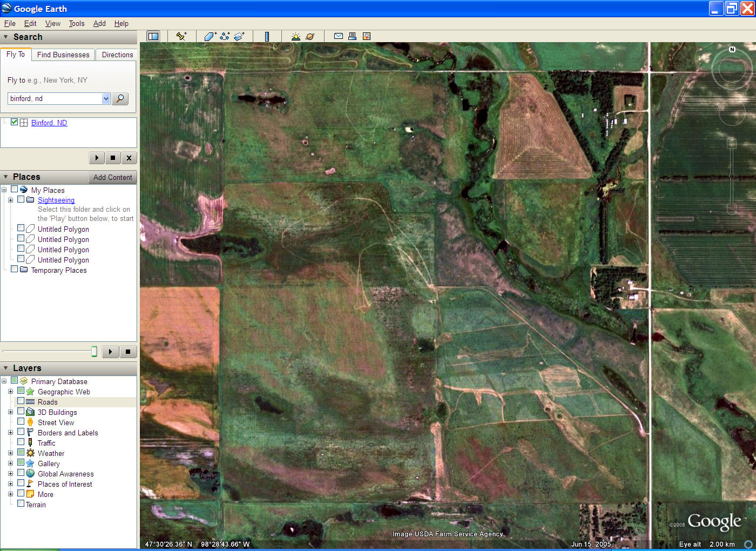Viewport: 756px width, 551px height.
Task: Click the Add Path toolbar icon
Action: [225, 36]
